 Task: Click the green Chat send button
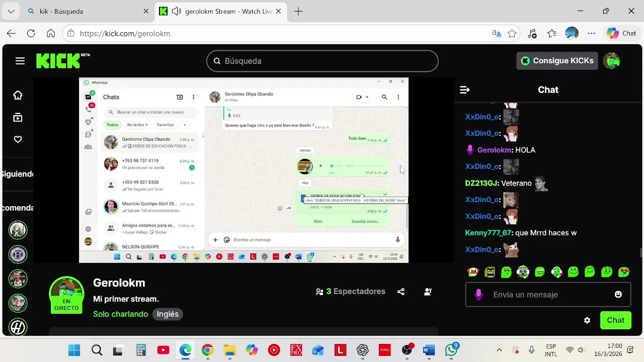click(x=616, y=320)
